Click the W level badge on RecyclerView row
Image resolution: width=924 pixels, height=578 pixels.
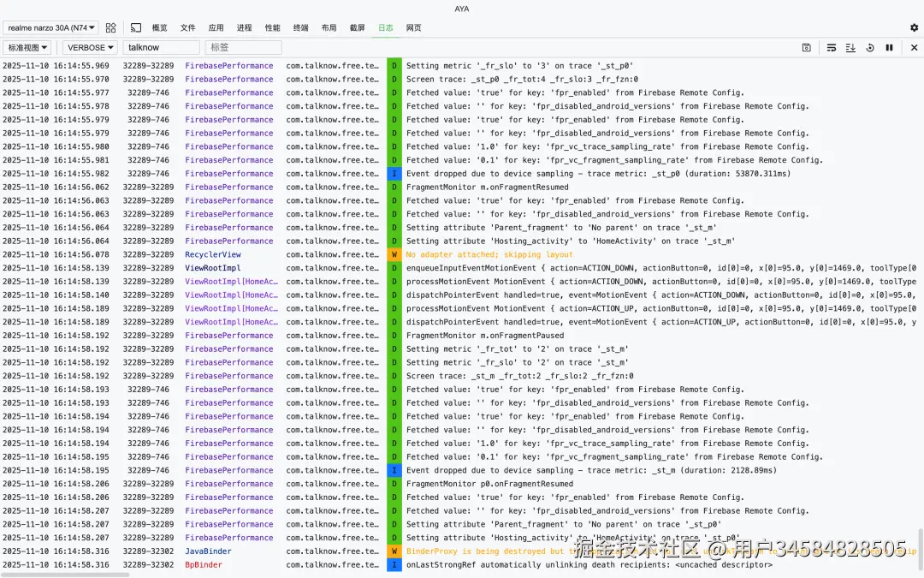coord(394,255)
